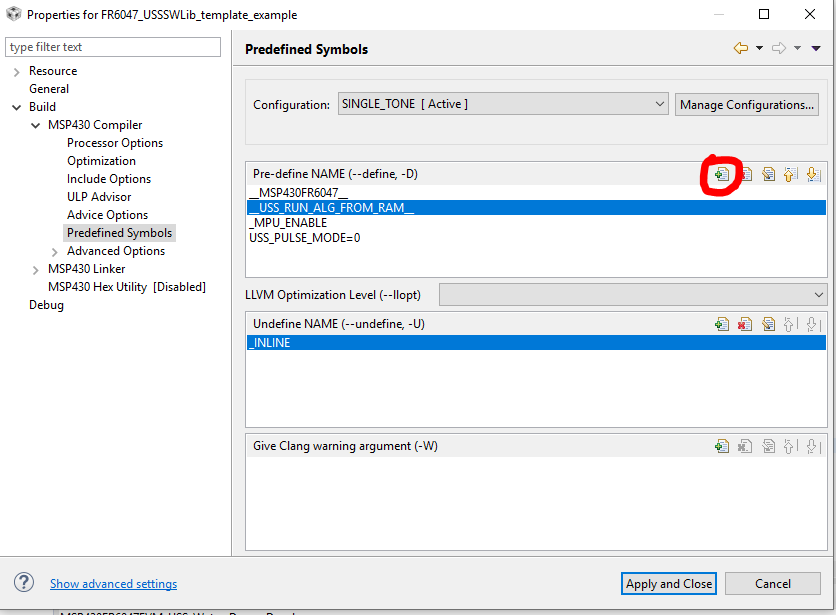Add a new undefine NAME entry

721,323
